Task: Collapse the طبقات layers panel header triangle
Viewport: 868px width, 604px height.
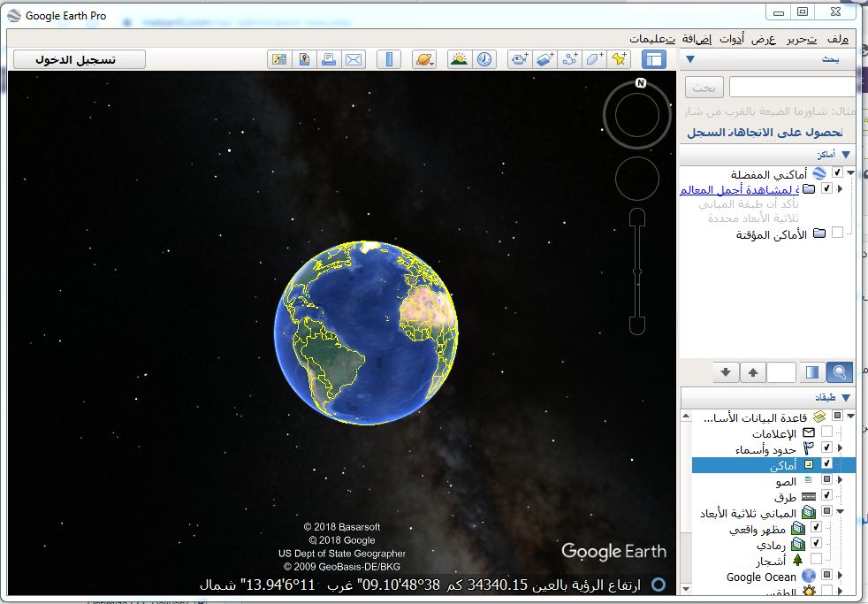Action: coord(846,397)
